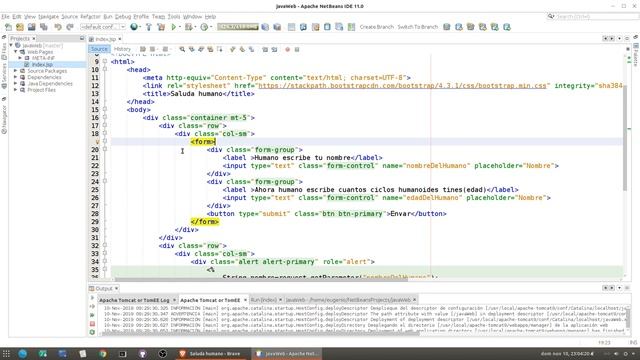Open the Navigate menu
This screenshot has width=640, height=360.
click(x=49, y=17)
